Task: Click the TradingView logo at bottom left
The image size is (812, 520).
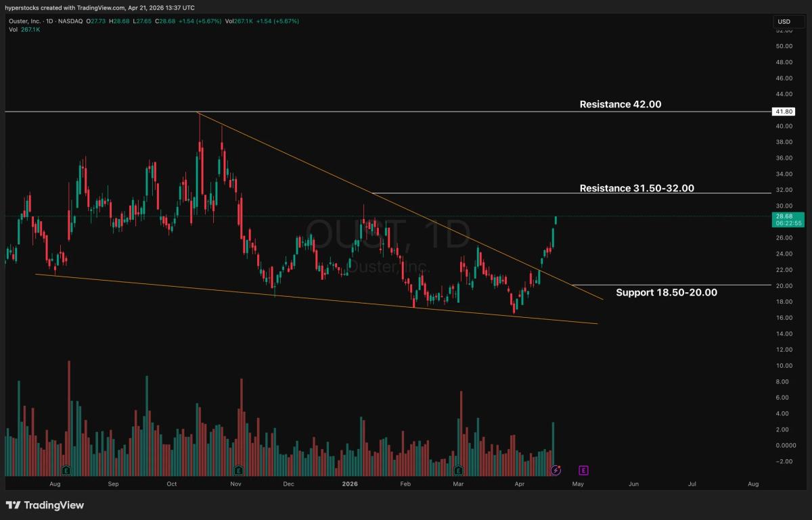Action: point(45,505)
